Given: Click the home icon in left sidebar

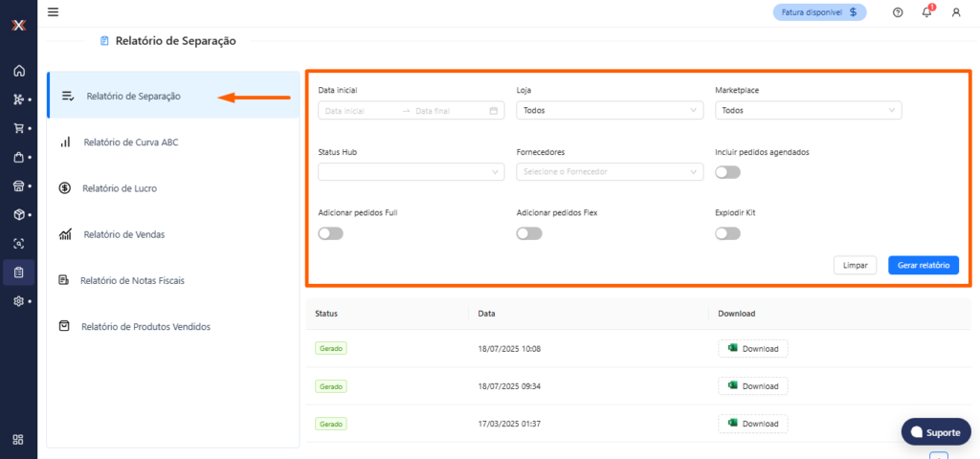Looking at the screenshot, I should tap(18, 71).
